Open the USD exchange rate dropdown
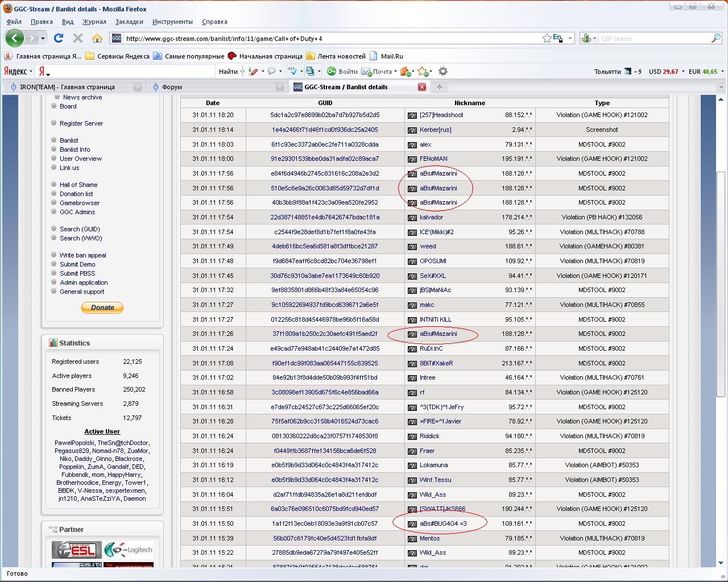The image size is (728, 582). point(683,72)
